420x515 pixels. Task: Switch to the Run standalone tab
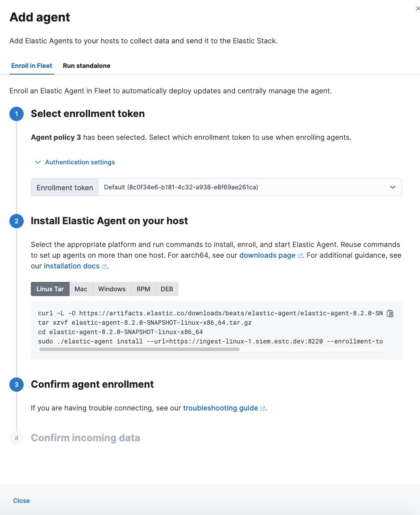pos(87,66)
